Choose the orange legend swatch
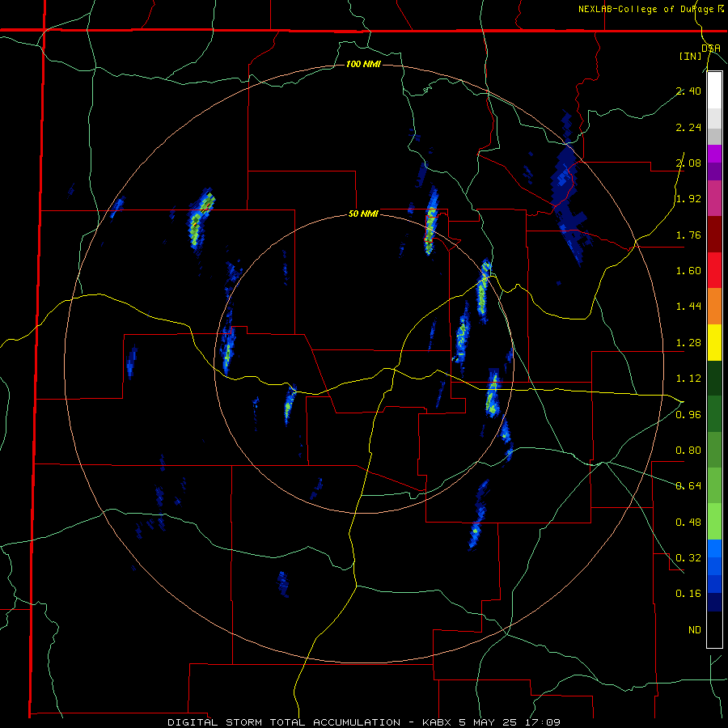 click(714, 307)
